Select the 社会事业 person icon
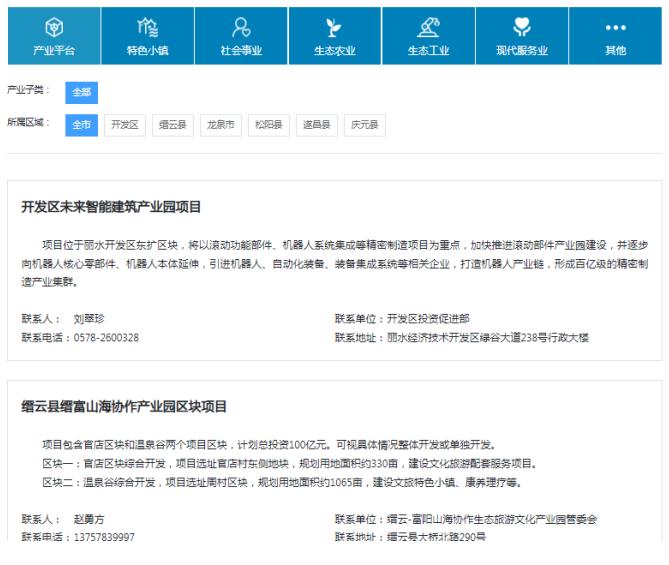The height and width of the screenshot is (565, 669). tap(240, 26)
